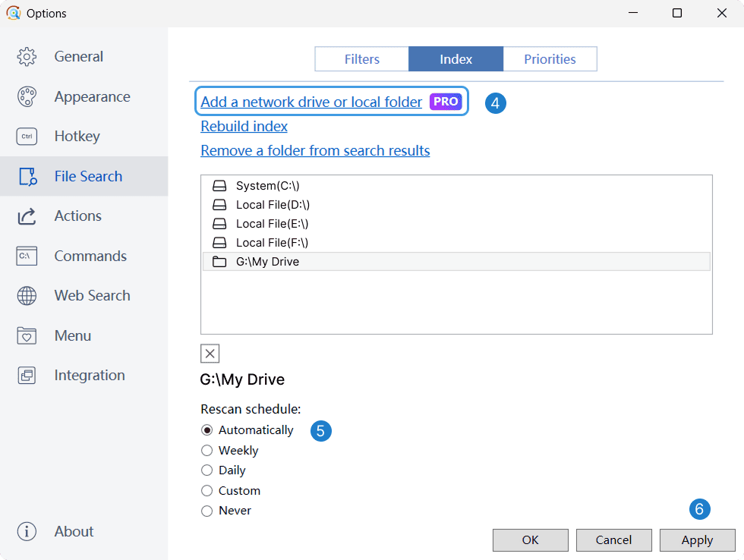This screenshot has width=744, height=560.
Task: Click the System(C:\) drive icon
Action: (219, 185)
